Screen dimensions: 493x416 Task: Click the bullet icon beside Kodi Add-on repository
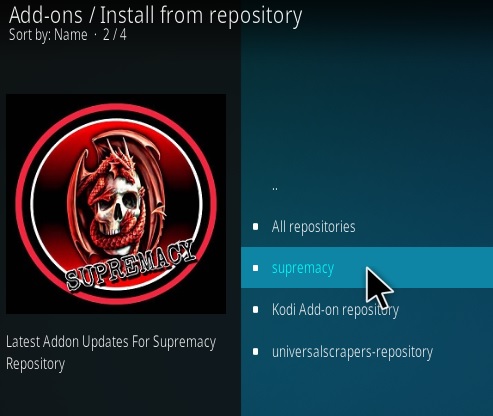256,310
